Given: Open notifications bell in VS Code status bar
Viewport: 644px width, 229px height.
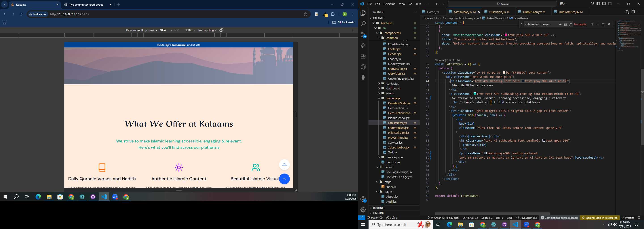Looking at the screenshot, I should [x=639, y=218].
